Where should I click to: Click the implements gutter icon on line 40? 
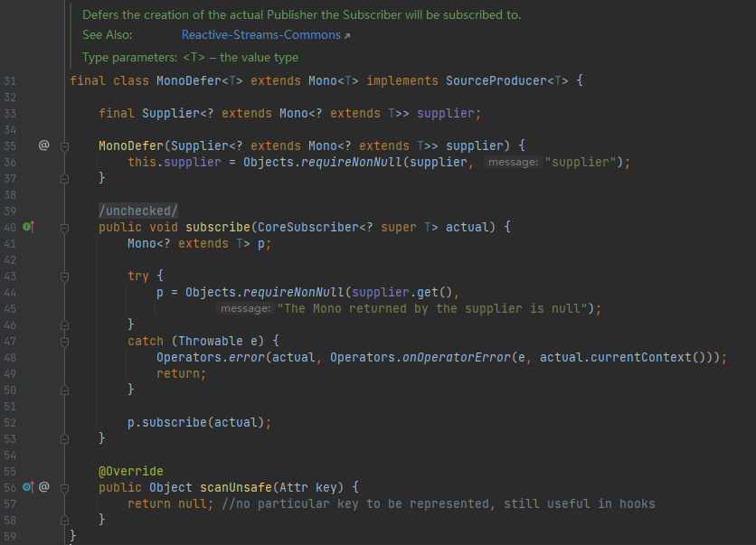(x=28, y=227)
